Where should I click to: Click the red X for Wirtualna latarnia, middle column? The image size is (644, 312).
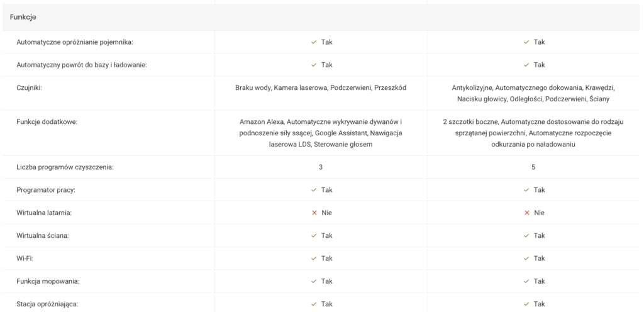313,213
